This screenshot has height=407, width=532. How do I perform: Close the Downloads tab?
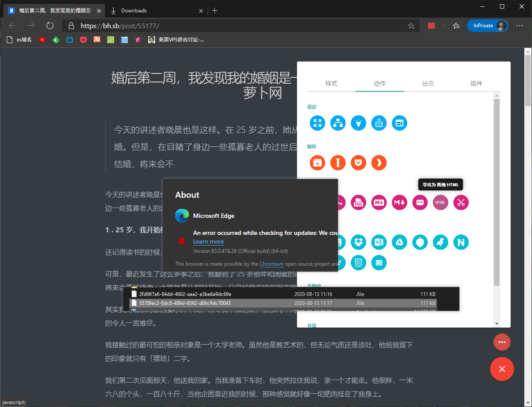[201, 11]
